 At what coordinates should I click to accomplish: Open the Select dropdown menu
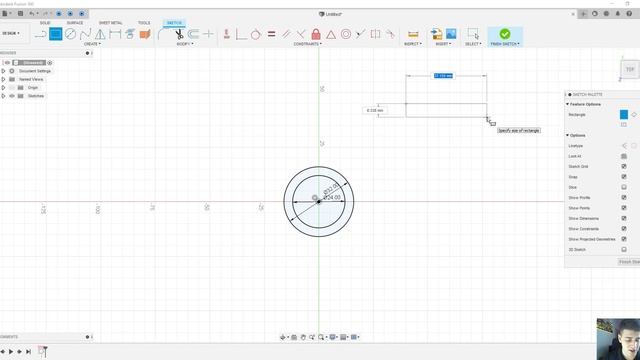(x=473, y=44)
